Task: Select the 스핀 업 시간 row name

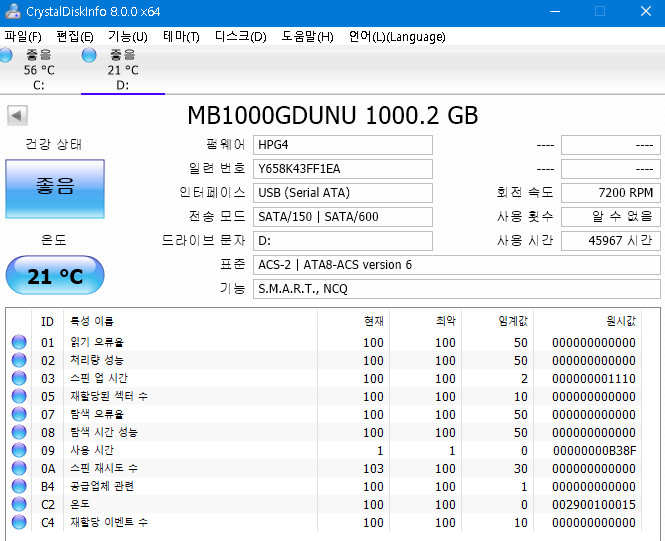Action: coord(99,378)
